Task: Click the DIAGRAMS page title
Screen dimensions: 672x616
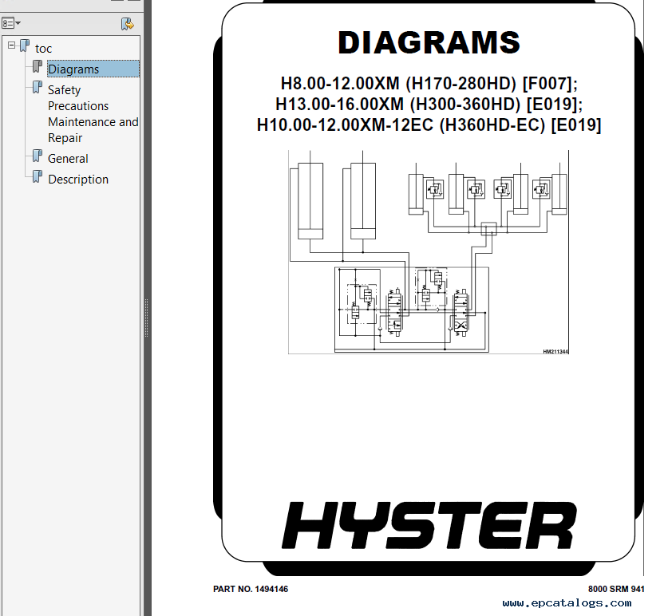Action: [429, 43]
